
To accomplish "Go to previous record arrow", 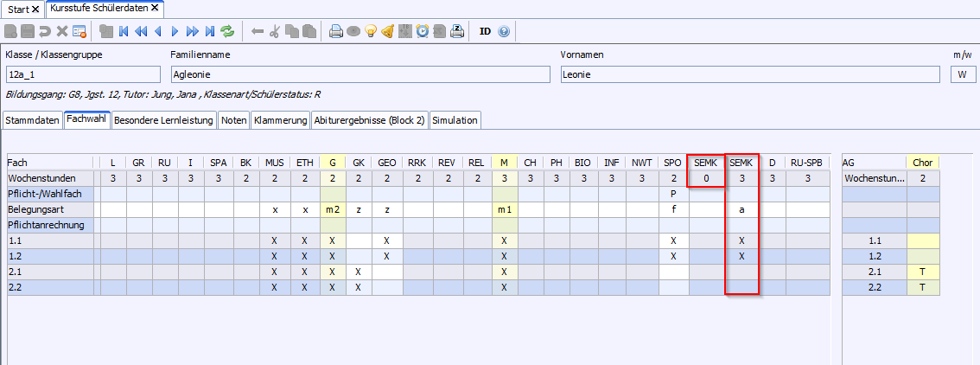I will tap(158, 31).
